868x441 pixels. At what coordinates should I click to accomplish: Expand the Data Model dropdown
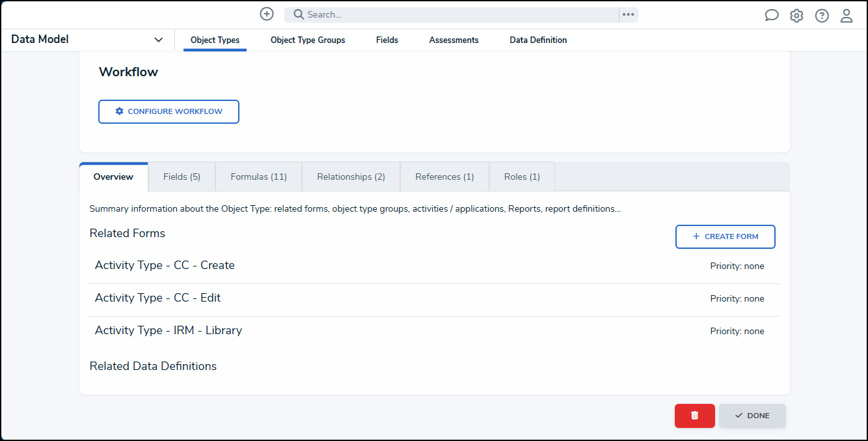click(158, 39)
